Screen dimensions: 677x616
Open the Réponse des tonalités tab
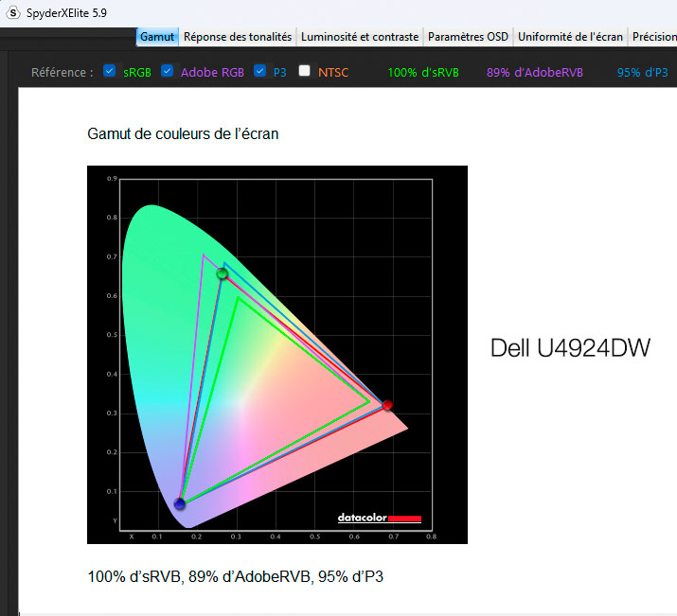point(238,37)
